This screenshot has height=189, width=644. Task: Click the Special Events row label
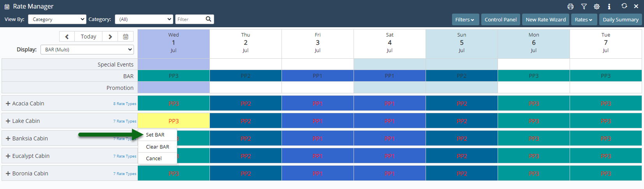(x=116, y=65)
